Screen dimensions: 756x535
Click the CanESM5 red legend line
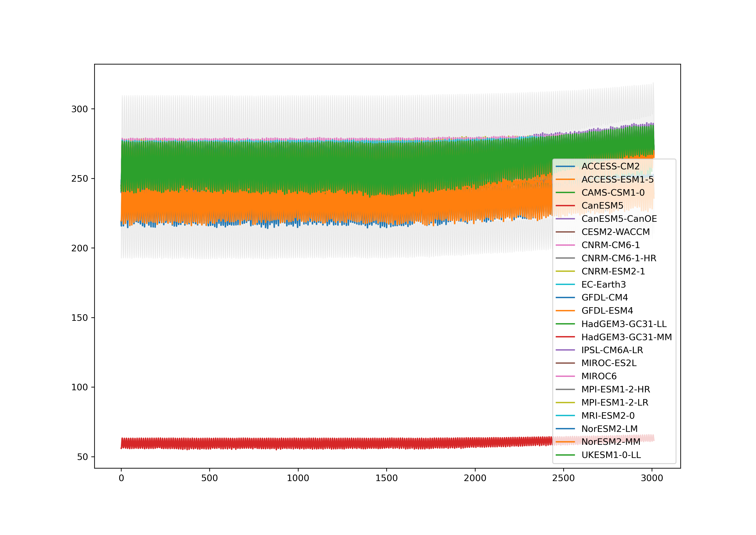(565, 206)
